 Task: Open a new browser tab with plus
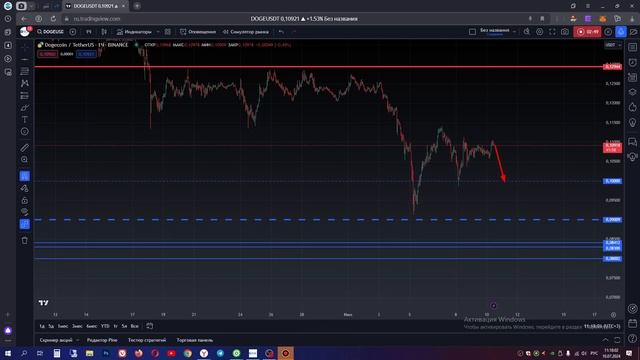coord(137,6)
